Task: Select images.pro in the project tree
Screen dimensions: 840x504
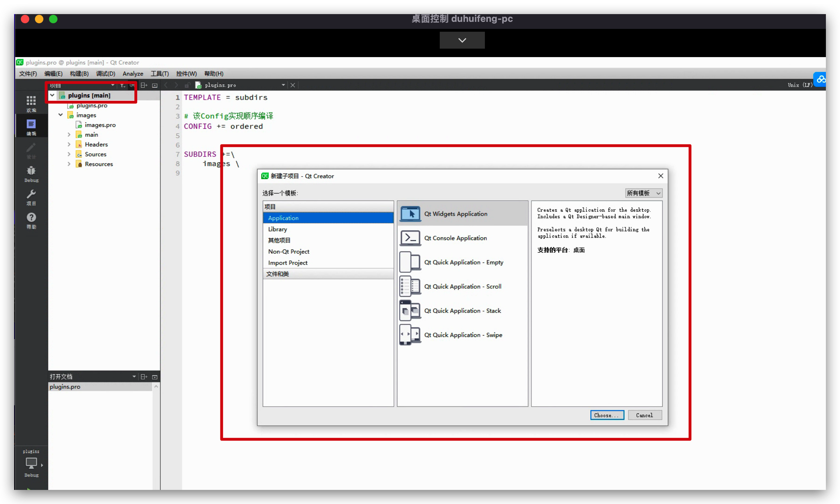Action: (x=100, y=125)
